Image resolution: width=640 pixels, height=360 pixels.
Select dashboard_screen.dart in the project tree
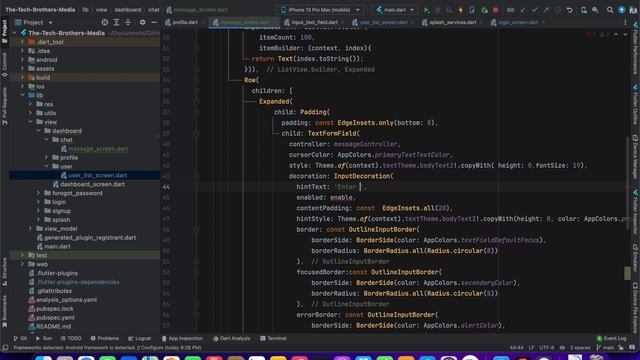click(92, 184)
